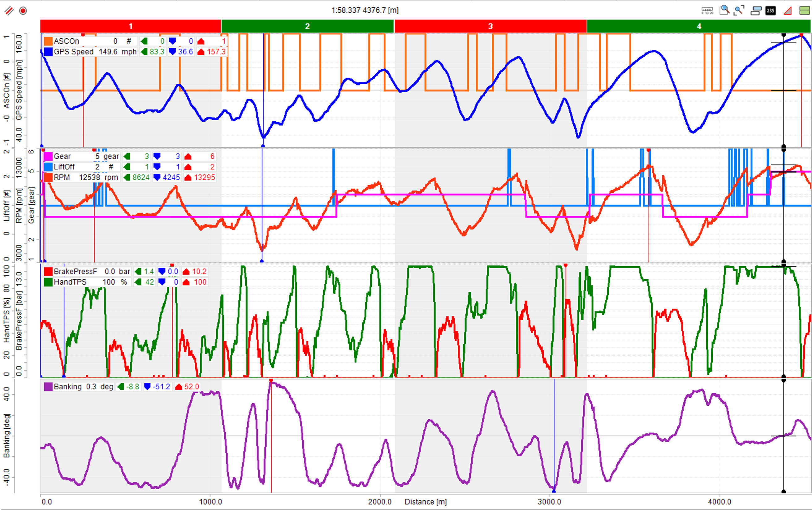Click the red triangle icon

tap(787, 11)
